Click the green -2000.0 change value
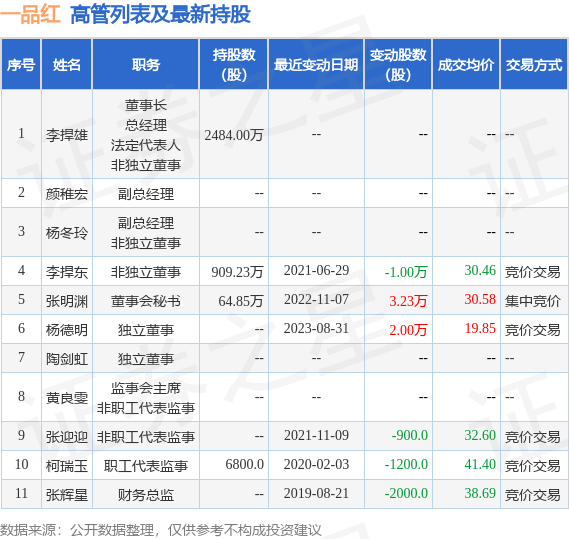 (406, 493)
